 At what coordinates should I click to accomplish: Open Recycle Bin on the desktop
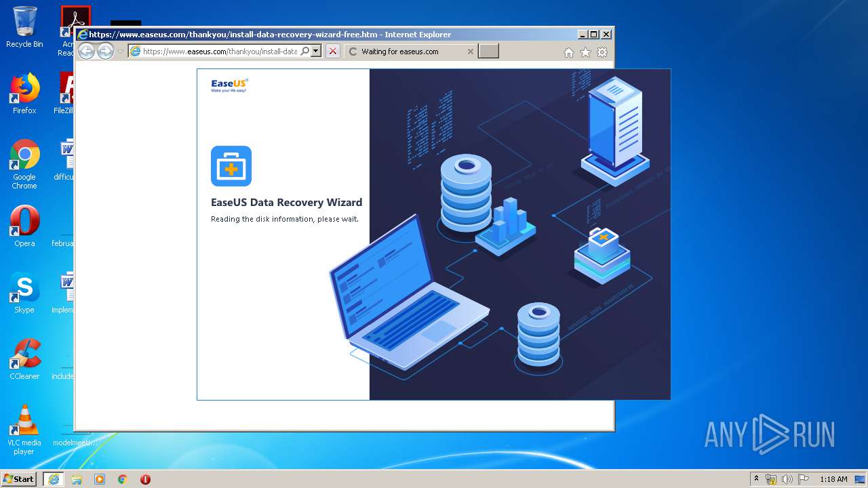click(x=24, y=27)
